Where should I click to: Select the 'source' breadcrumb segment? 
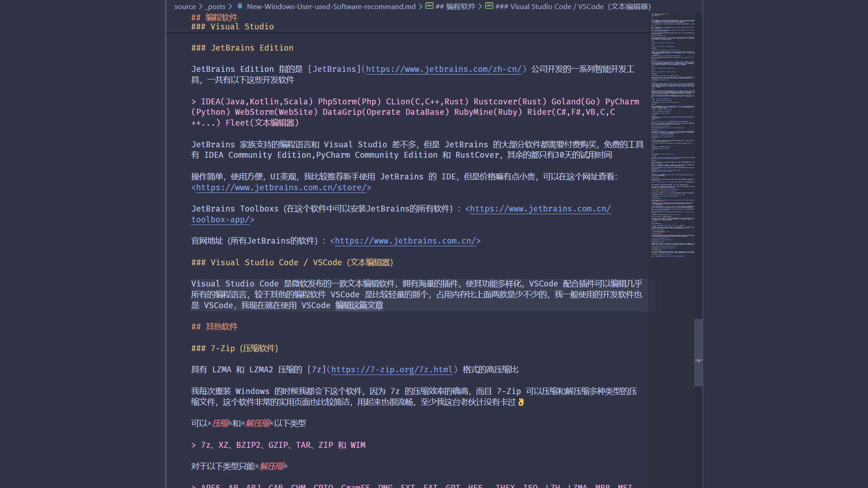[185, 6]
